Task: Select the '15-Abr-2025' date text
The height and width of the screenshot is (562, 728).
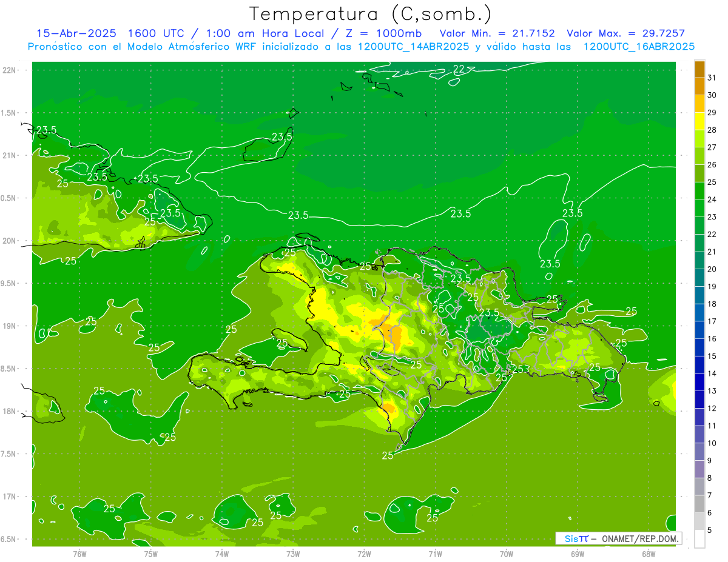Action: click(76, 33)
